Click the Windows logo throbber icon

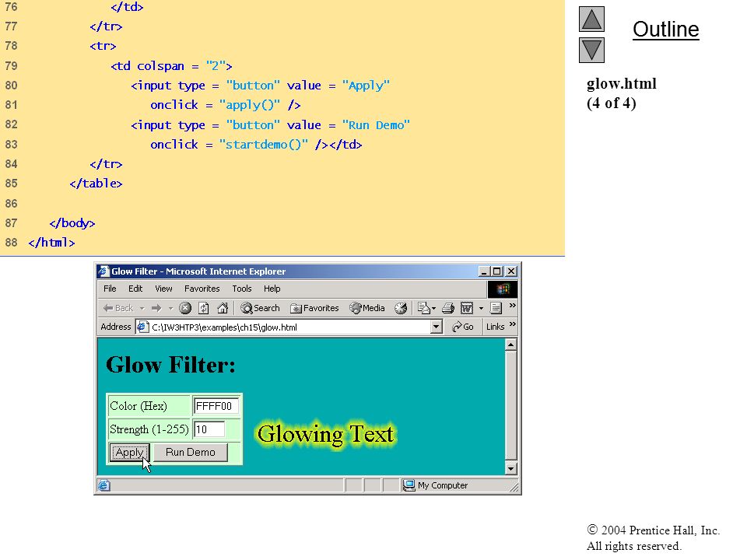pos(503,289)
